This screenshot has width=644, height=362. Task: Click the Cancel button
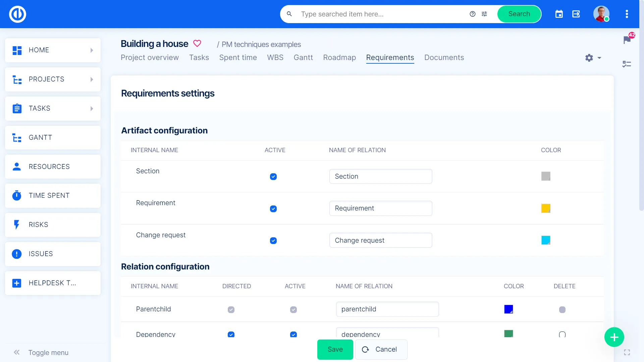[381, 349]
